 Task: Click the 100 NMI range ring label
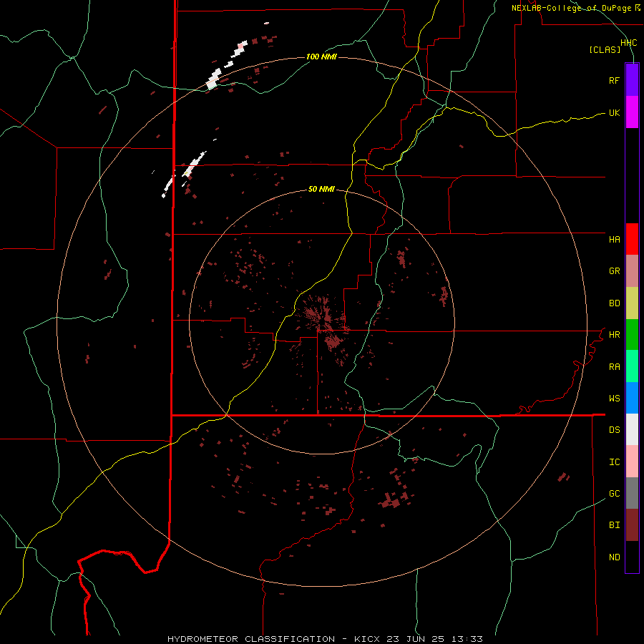[321, 57]
